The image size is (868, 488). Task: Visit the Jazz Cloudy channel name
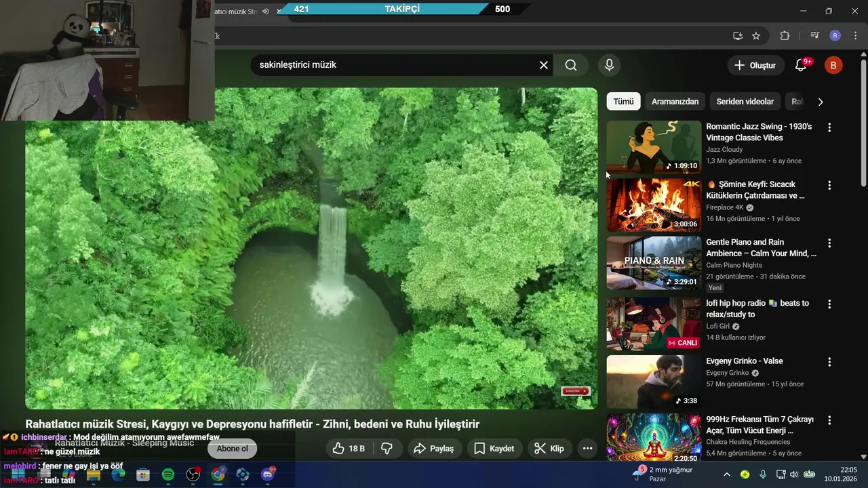724,150
